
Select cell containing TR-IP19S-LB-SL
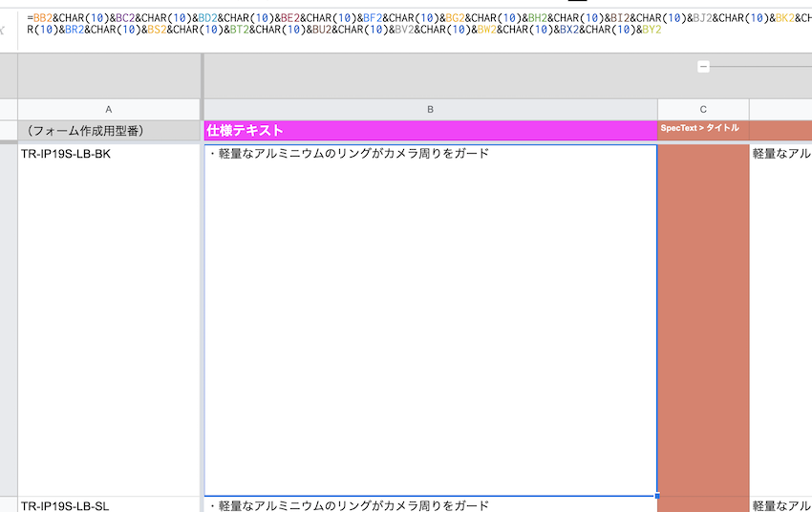(109, 505)
